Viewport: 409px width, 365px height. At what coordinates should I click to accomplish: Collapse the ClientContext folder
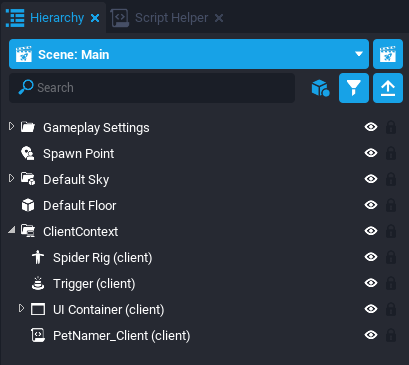point(12,230)
